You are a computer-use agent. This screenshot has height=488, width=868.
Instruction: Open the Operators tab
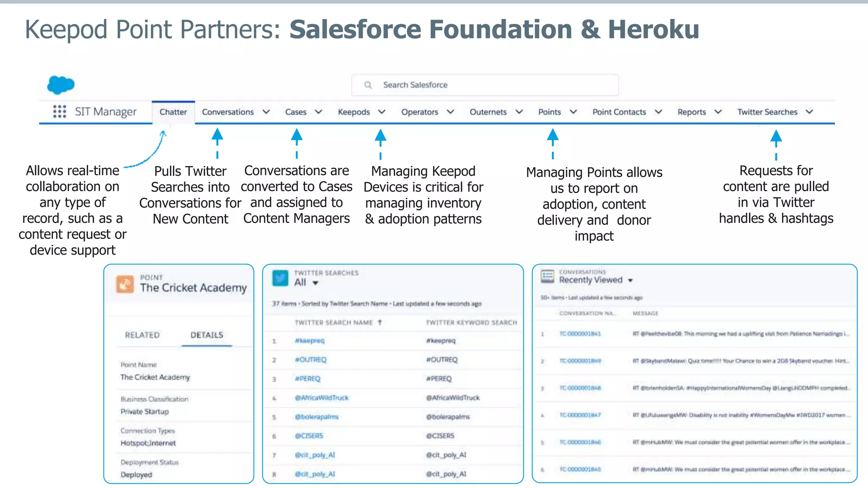420,112
